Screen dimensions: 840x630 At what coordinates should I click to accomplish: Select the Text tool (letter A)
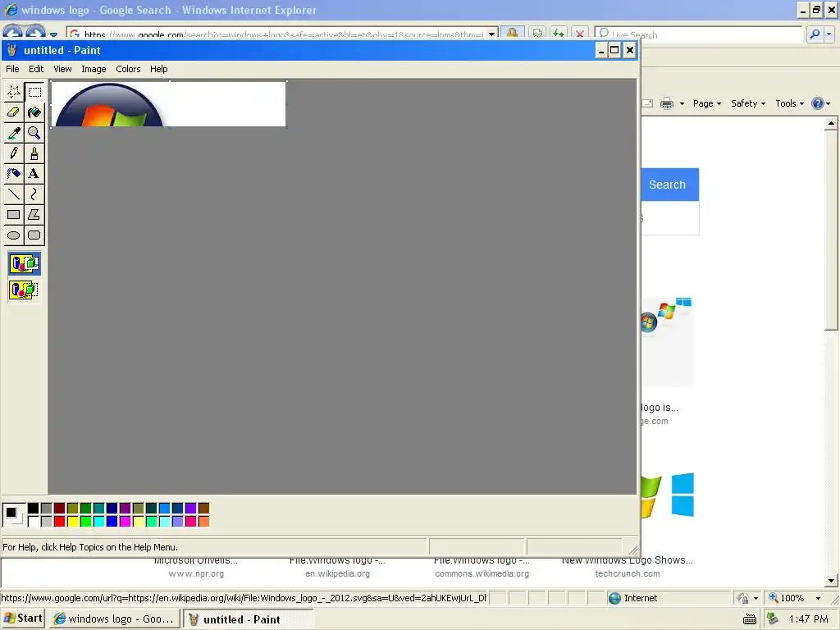pos(34,174)
